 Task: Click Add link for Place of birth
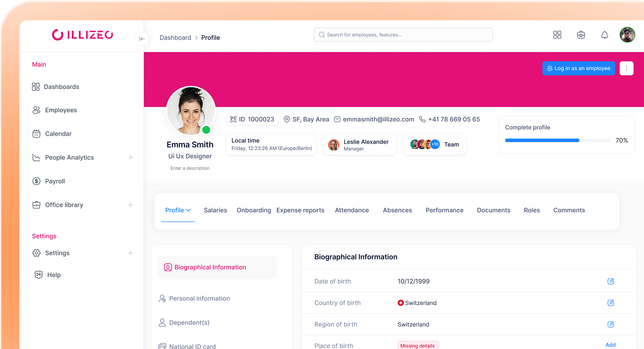pos(610,345)
